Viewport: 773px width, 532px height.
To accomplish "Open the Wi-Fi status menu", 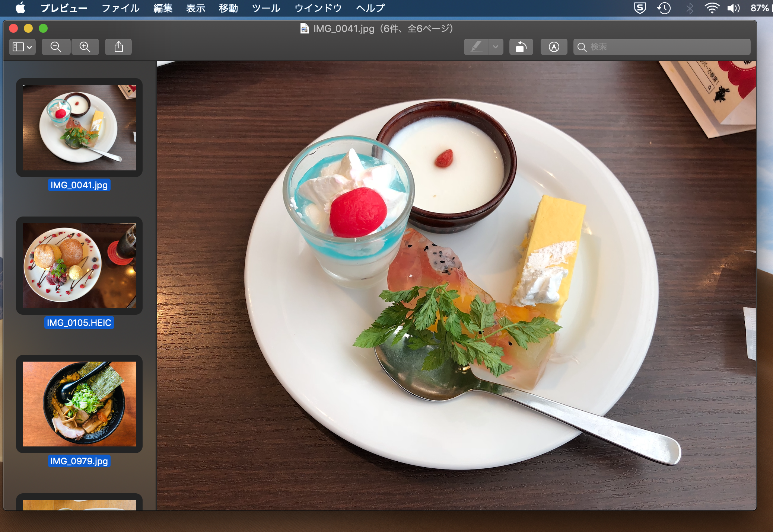I will 712,8.
